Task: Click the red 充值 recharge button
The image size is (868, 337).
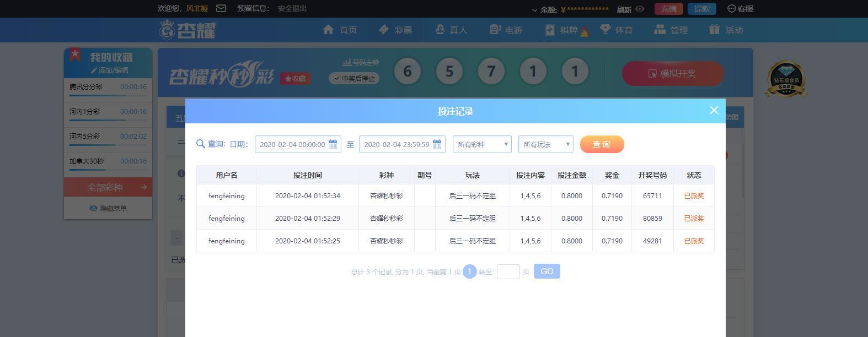Action: 669,9
